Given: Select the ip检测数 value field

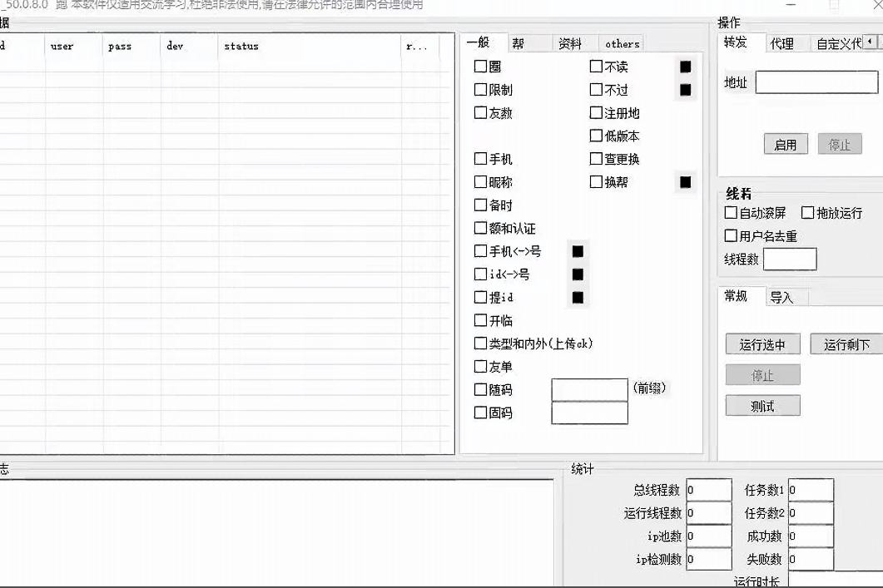Looking at the screenshot, I should [708, 559].
